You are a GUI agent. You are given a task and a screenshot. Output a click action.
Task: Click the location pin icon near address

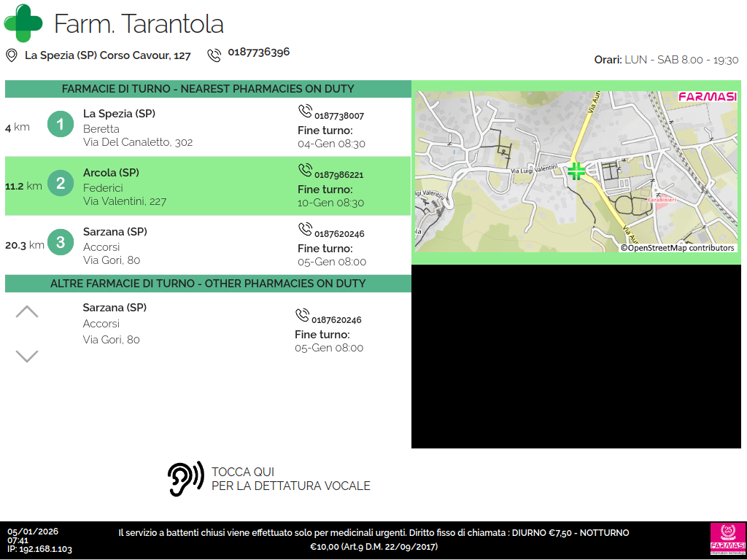[12, 55]
